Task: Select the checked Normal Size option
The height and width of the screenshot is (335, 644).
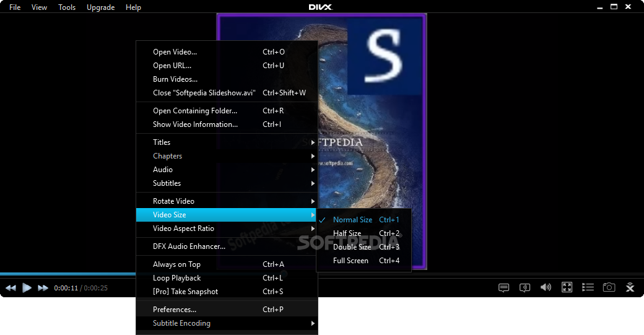Action: pos(364,220)
